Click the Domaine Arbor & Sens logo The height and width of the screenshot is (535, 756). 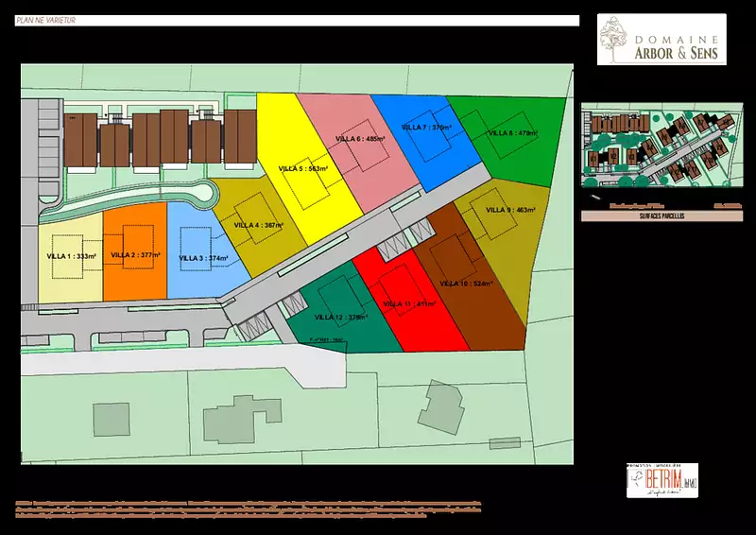(x=661, y=39)
